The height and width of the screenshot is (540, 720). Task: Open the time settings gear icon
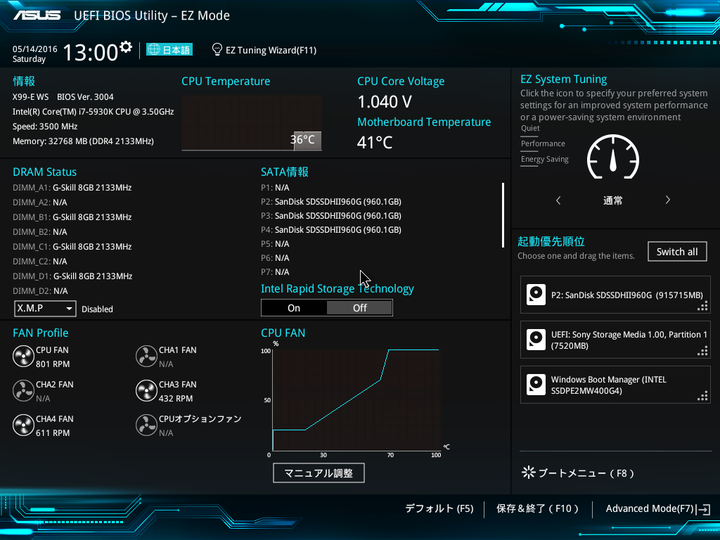pyautogui.click(x=126, y=46)
